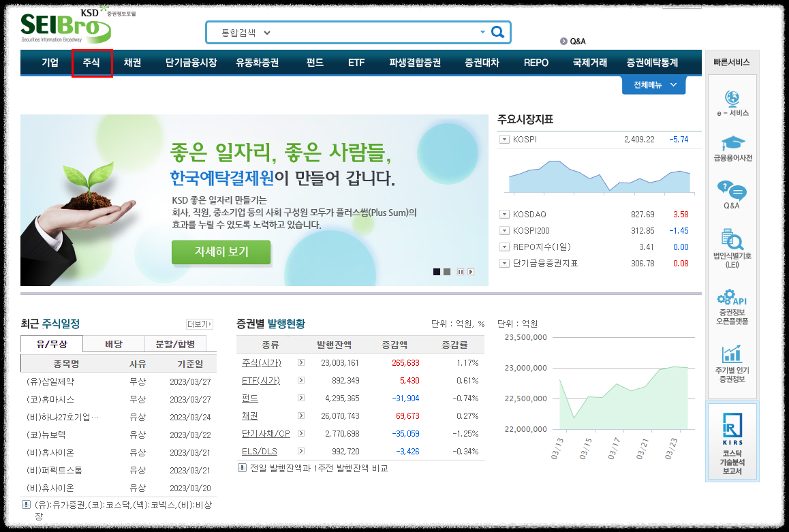Focus the search input field
789x532 pixels.
(375, 33)
